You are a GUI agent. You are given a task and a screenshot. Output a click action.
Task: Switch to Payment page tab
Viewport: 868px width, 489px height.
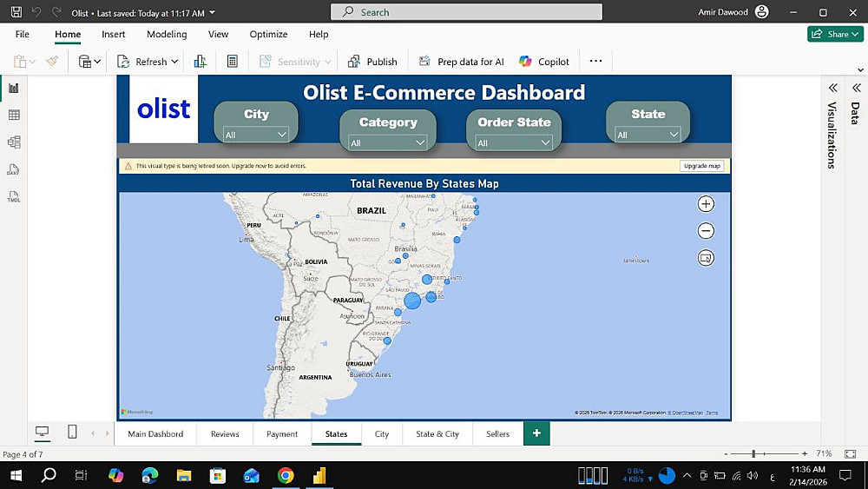click(282, 433)
